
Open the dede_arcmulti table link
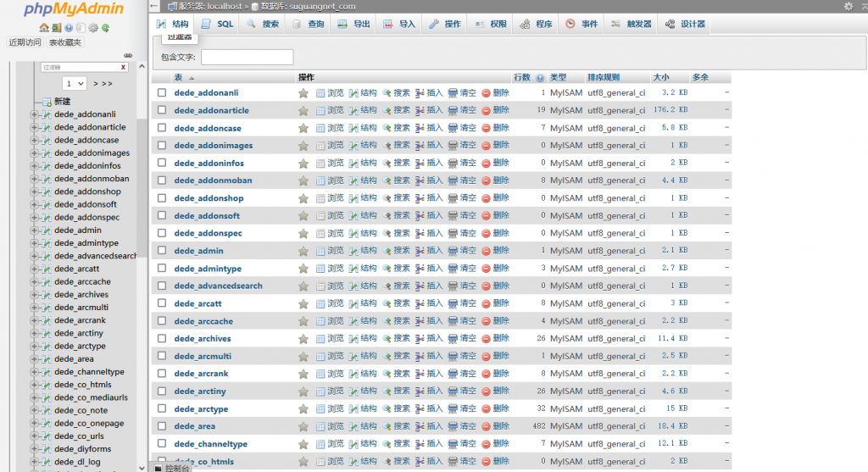203,357
